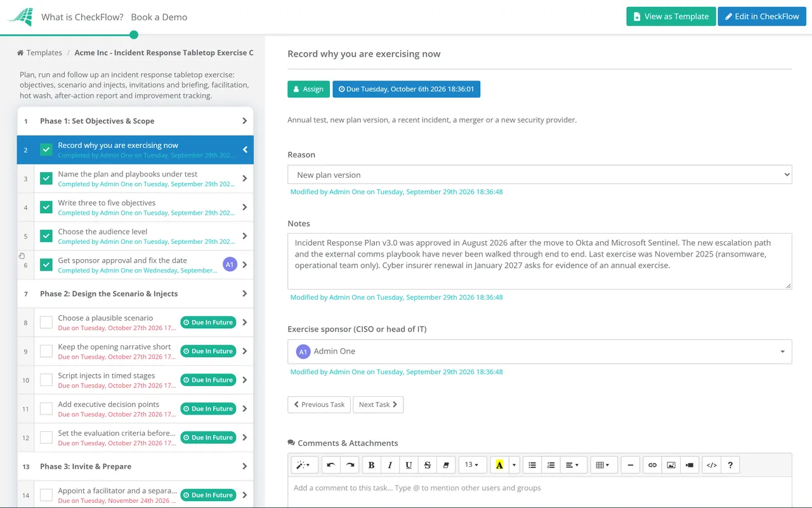The width and height of the screenshot is (812, 508).
Task: Click the undo icon in comment editor
Action: click(331, 465)
